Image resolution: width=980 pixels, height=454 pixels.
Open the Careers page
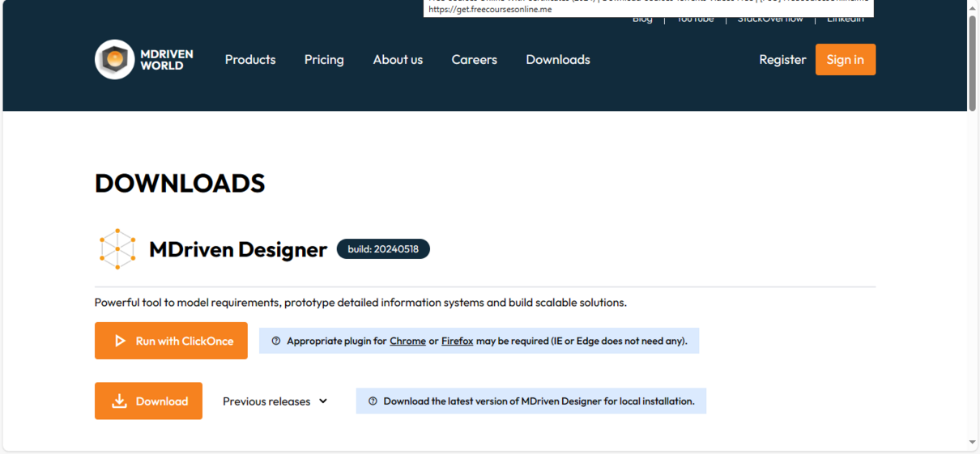click(475, 59)
